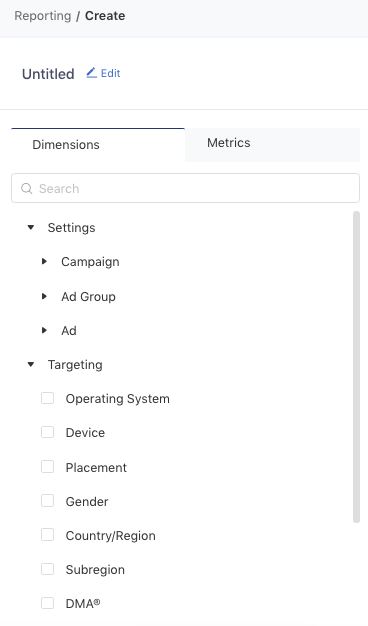Click the pencil Edit icon beside Untitled
Image resolution: width=368 pixels, height=626 pixels.
point(91,73)
